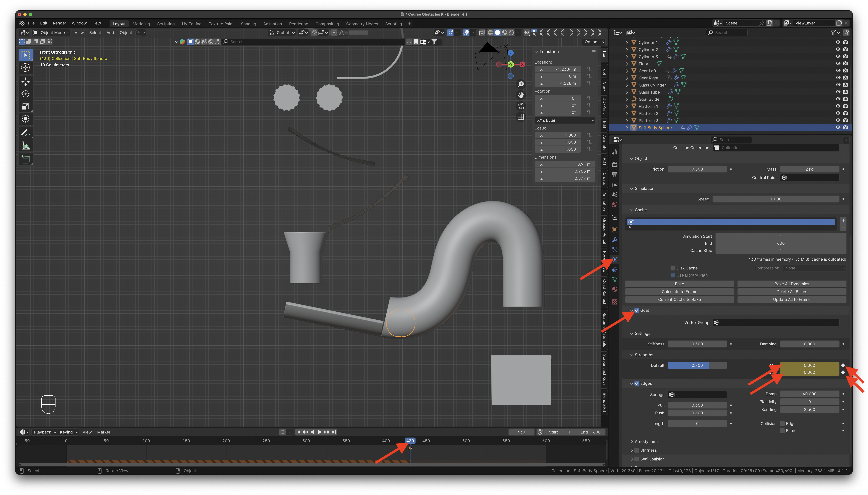Switch orthographic/perspective grid icon
The width and height of the screenshot is (868, 495).
pyautogui.click(x=521, y=117)
